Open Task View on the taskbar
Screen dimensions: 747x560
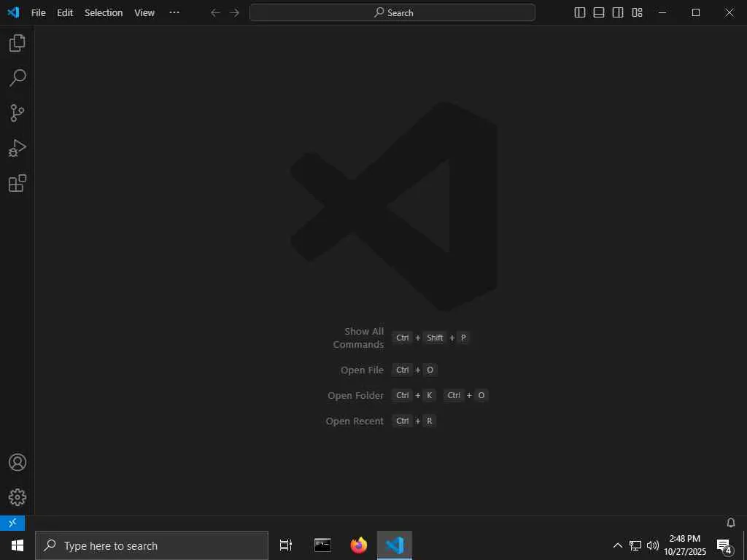(x=286, y=545)
